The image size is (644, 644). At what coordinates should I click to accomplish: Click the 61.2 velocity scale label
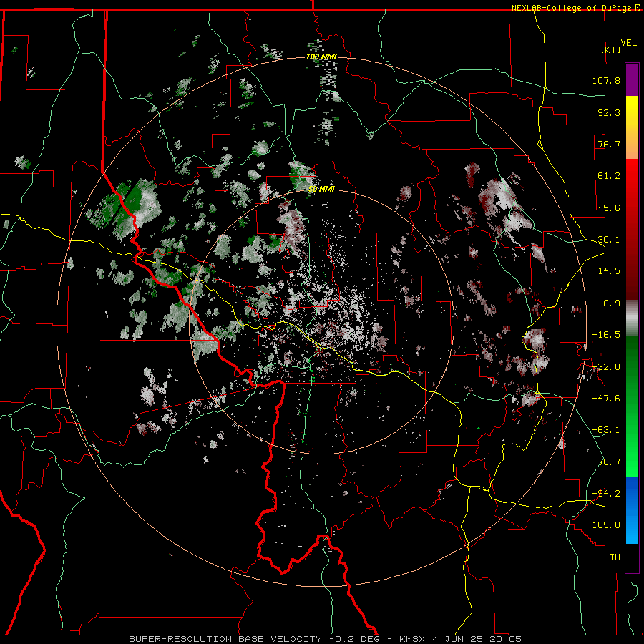(609, 176)
